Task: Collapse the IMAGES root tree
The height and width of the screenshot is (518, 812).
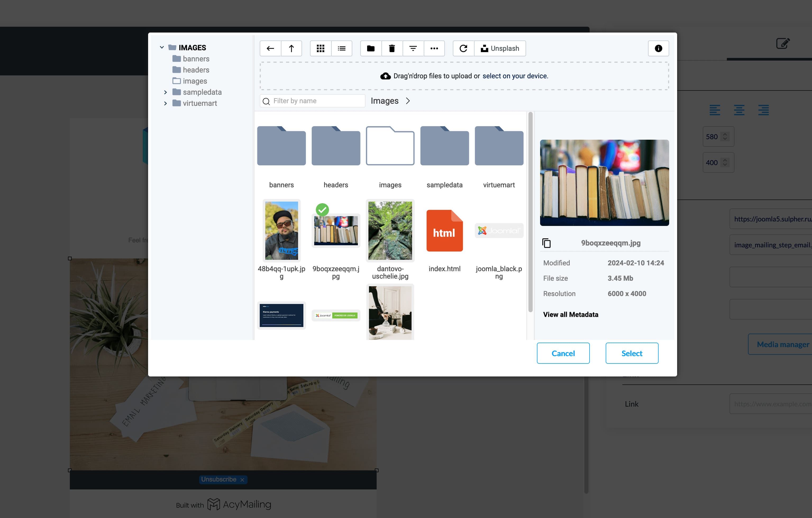Action: tap(162, 48)
